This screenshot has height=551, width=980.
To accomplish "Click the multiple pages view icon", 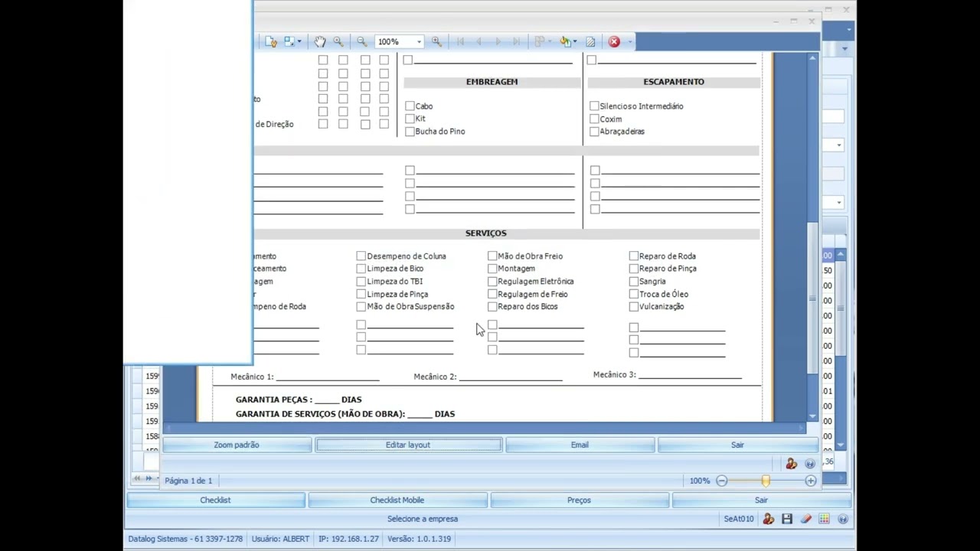I will (x=540, y=41).
